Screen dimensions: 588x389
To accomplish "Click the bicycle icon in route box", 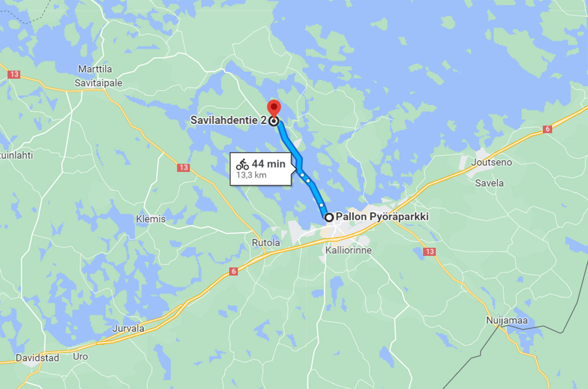I will 242,164.
